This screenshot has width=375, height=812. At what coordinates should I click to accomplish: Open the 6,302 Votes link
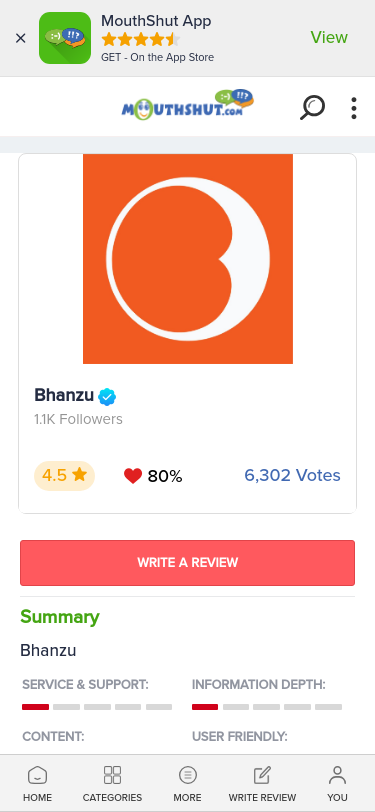[292, 475]
